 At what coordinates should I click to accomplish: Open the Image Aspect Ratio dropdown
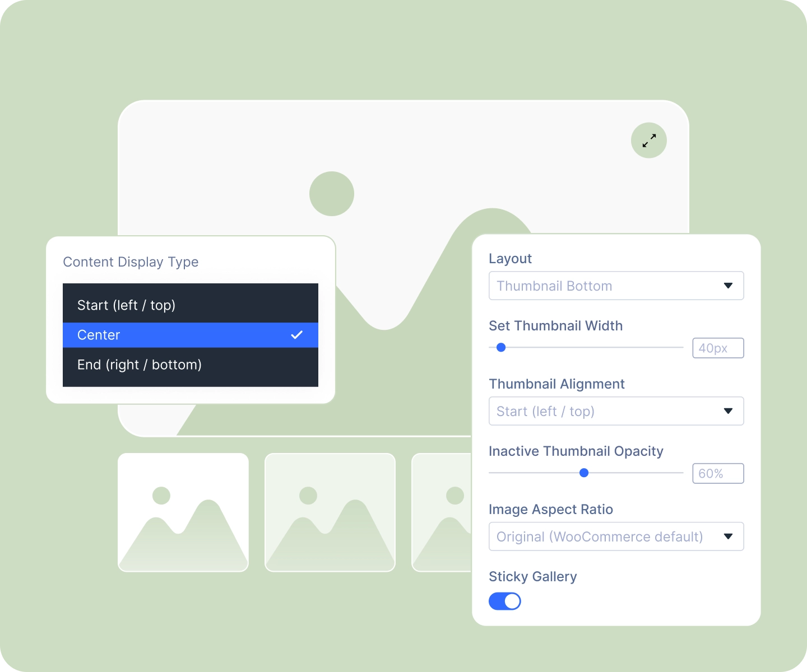click(616, 536)
